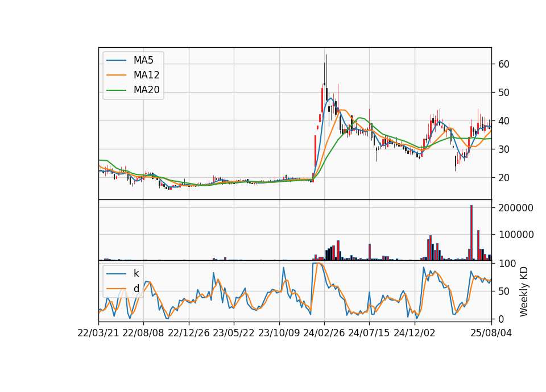The height and width of the screenshot is (392, 546).
Task: Click the MA20 legend label
Action: pos(146,90)
